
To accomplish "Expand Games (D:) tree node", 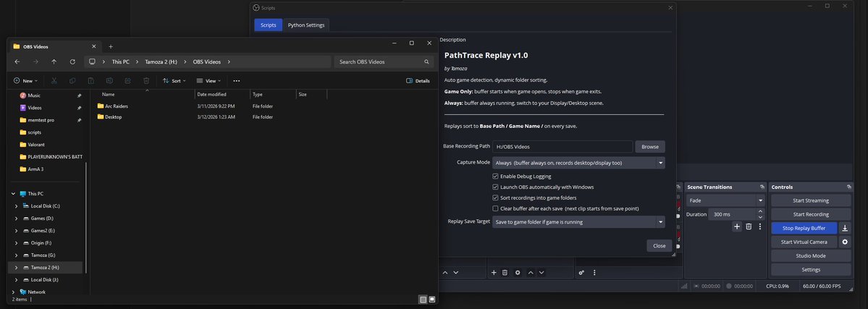I will [x=16, y=219].
